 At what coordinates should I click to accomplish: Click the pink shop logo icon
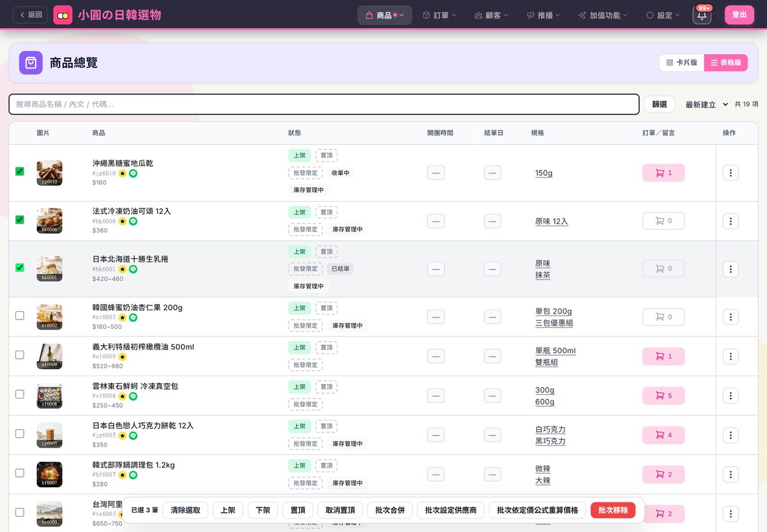point(63,15)
